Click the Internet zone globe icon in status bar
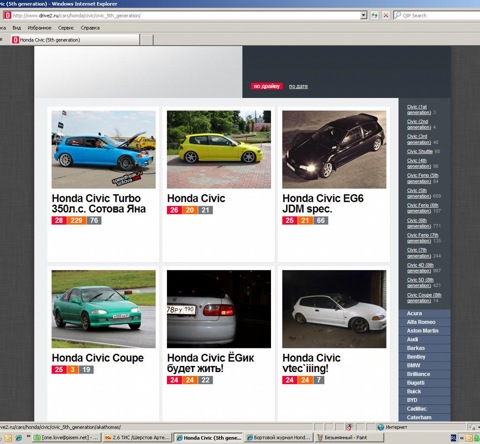Viewport: 480px width, 444px height. (381, 427)
